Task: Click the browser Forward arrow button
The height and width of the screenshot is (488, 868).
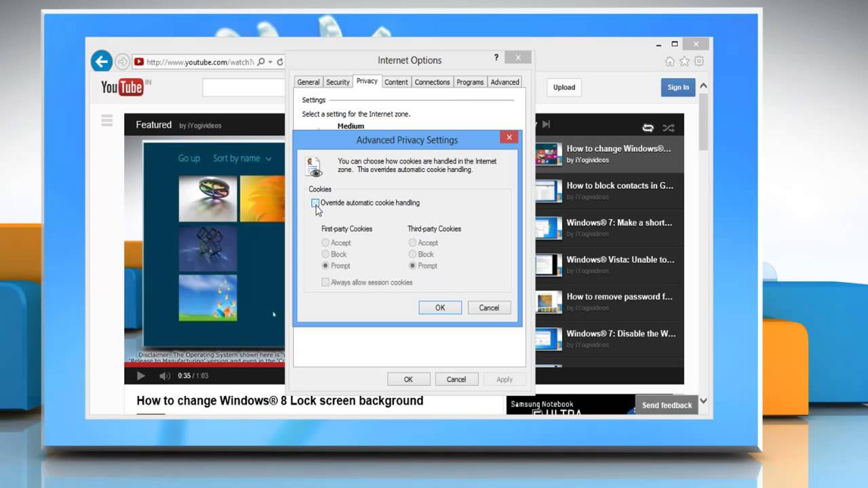Action: click(x=122, y=62)
